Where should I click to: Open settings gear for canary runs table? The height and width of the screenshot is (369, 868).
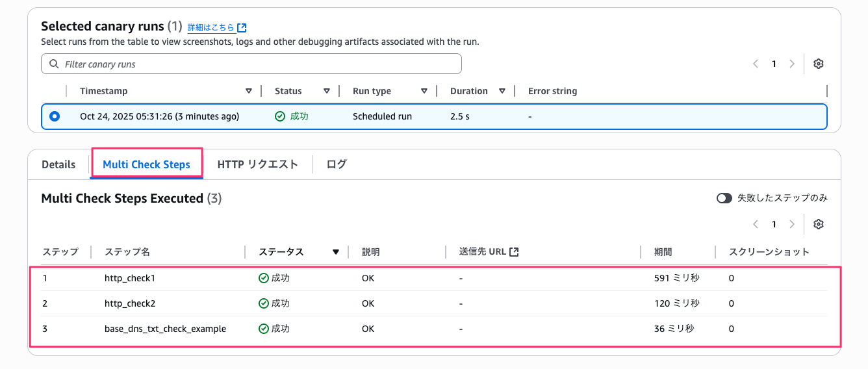819,64
